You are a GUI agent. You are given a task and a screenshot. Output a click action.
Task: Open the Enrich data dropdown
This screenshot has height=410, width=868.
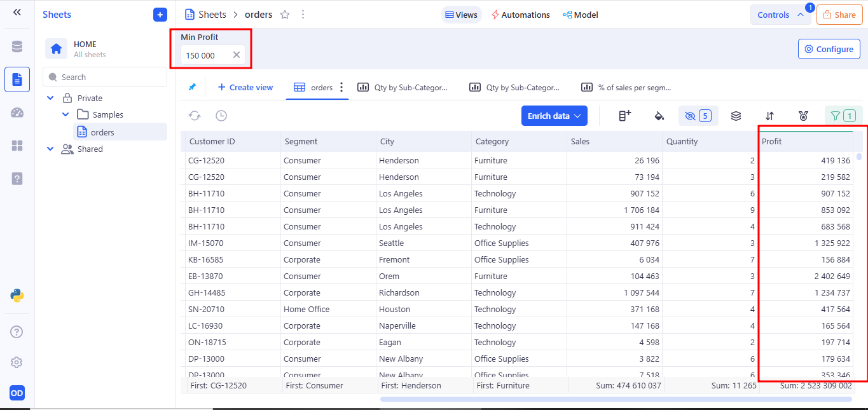pyautogui.click(x=554, y=116)
